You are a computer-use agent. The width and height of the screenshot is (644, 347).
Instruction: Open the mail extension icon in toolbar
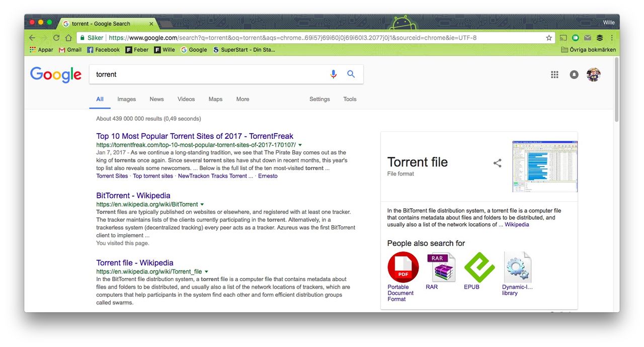[588, 38]
